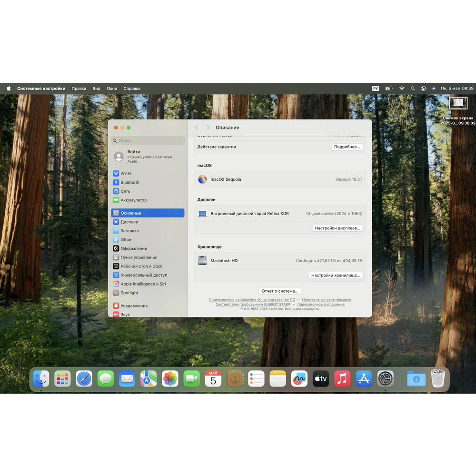
Task: Open Универсальный доступ settings
Action: click(x=148, y=275)
